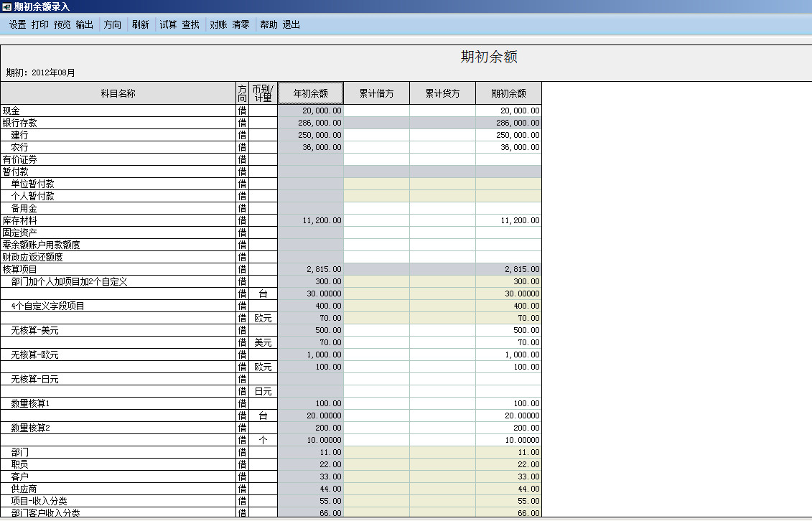Click 方向 to change balance direction
The image size is (812, 521).
113,24
